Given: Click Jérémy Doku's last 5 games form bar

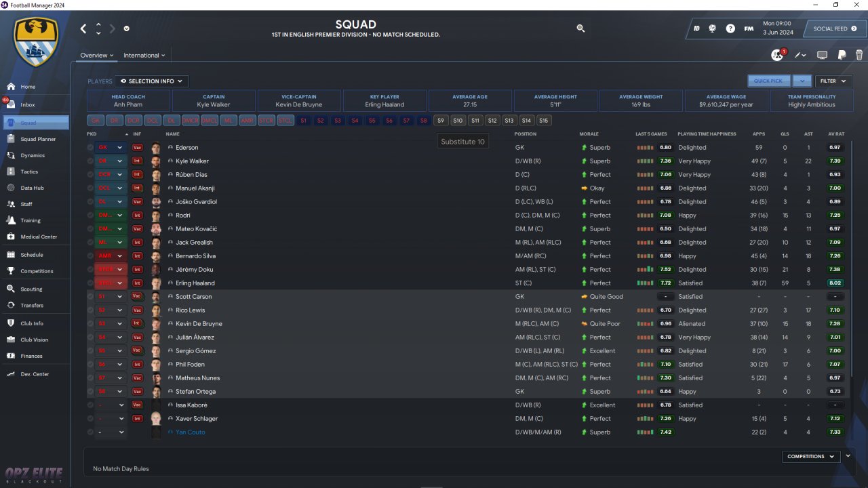Looking at the screenshot, I should 645,269.
